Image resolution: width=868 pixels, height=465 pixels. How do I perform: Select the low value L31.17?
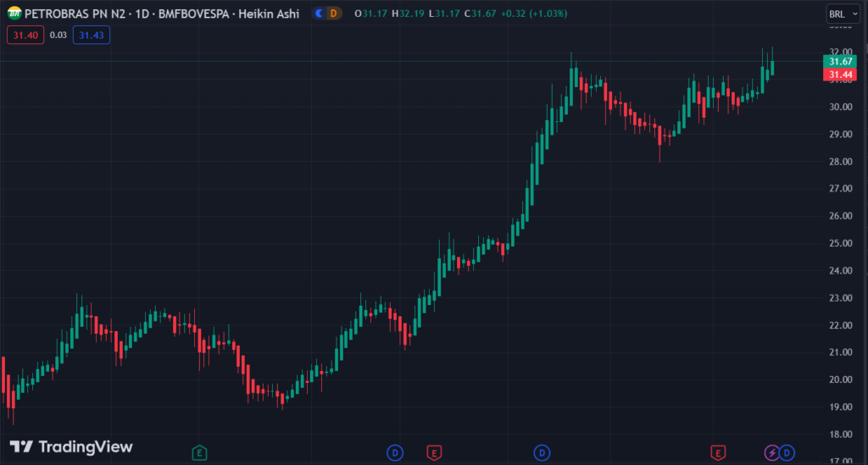[444, 14]
